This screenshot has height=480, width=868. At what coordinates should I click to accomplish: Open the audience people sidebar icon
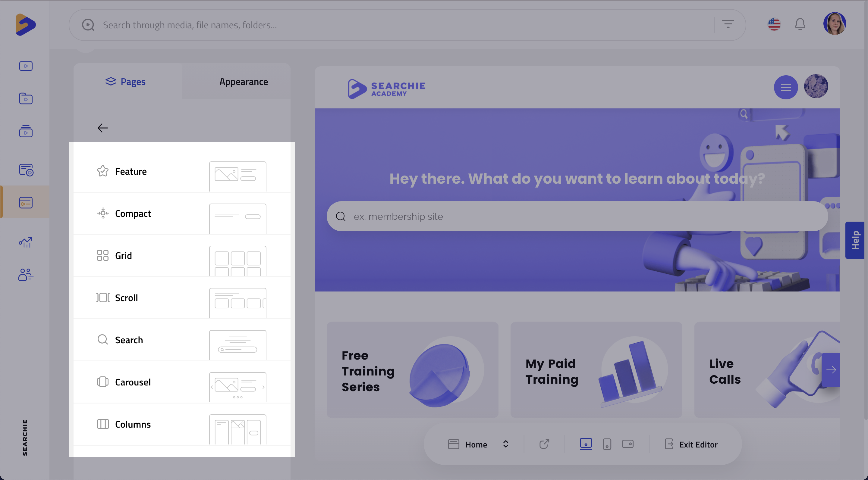[x=26, y=275]
